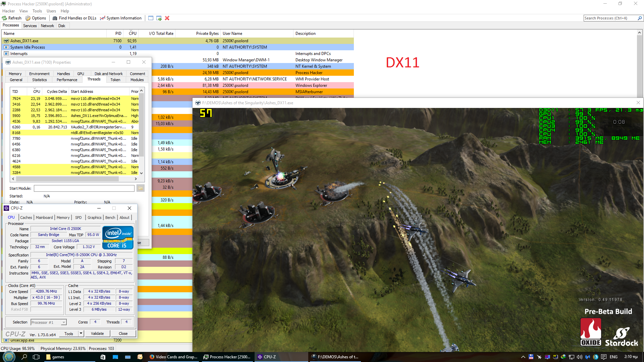This screenshot has width=644, height=362.
Task: Open the Handles tab in Properties
Action: 63,74
